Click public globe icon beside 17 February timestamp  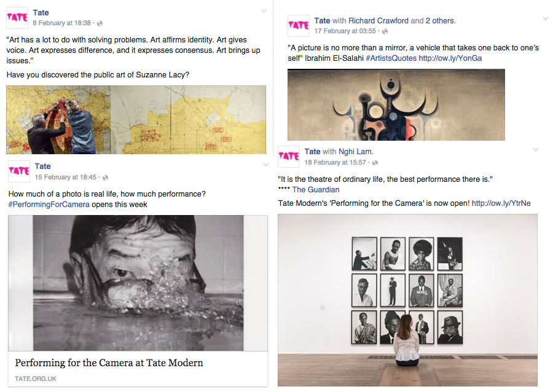385,31
